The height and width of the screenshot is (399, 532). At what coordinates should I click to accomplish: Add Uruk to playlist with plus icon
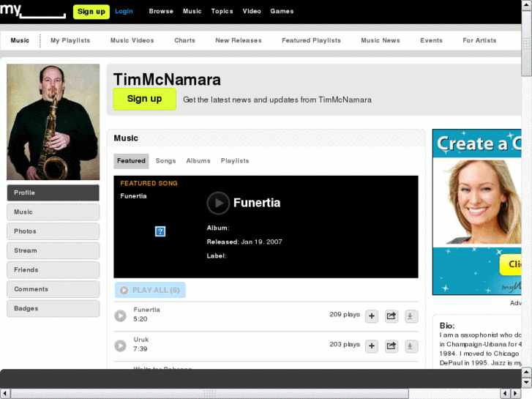(x=372, y=346)
